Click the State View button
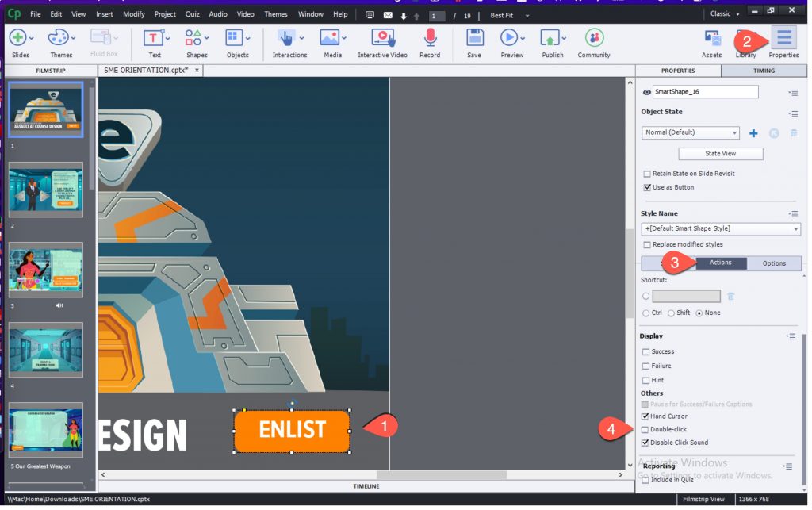812x510 pixels. tap(720, 153)
